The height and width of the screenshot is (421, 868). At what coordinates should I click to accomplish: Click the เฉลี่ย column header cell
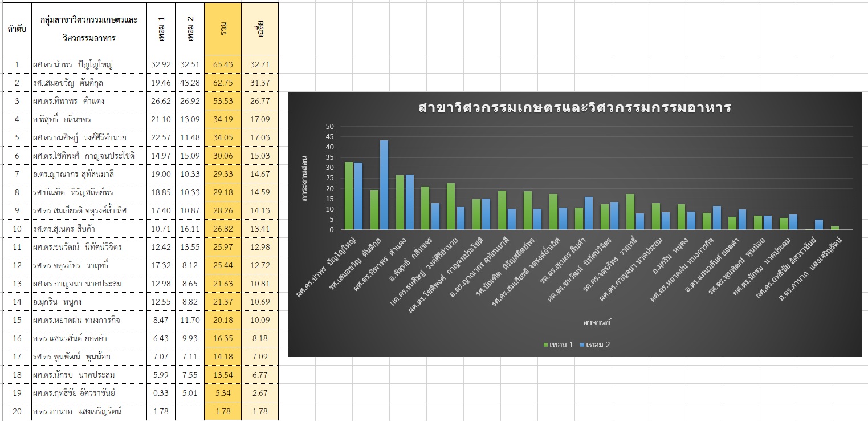(260, 29)
